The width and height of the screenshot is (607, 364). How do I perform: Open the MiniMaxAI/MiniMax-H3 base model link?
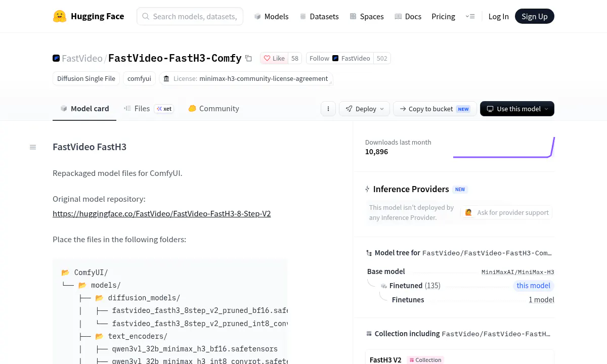[517, 272]
